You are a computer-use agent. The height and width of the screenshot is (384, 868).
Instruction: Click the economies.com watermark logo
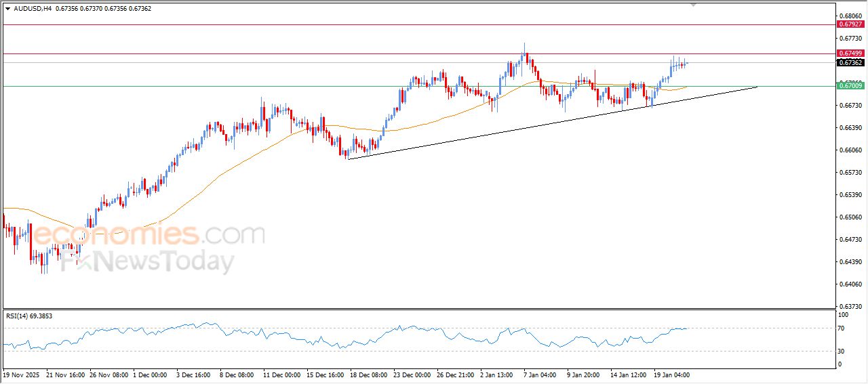(x=148, y=235)
